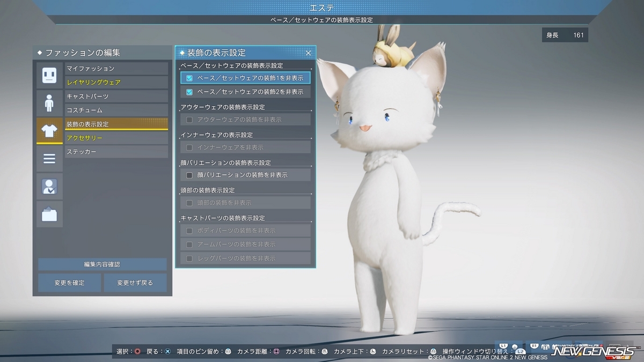Select the face editing category icon
Image resolution: width=644 pixels, height=362 pixels.
[x=49, y=75]
